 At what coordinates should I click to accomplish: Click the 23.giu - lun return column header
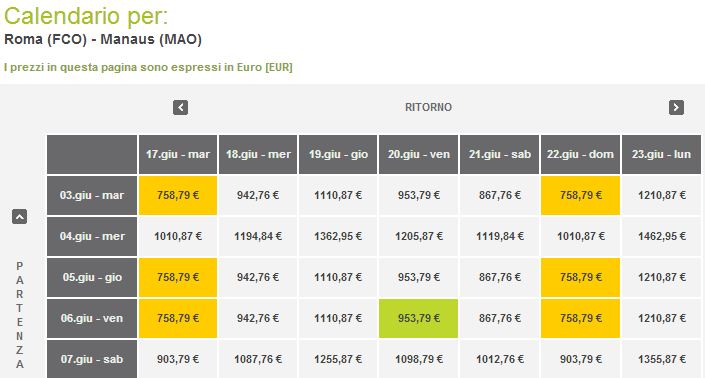[x=661, y=155]
